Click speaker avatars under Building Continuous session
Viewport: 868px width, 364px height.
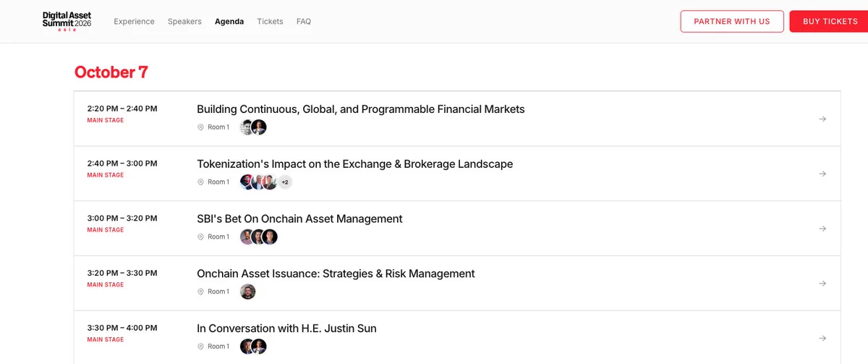click(x=254, y=127)
